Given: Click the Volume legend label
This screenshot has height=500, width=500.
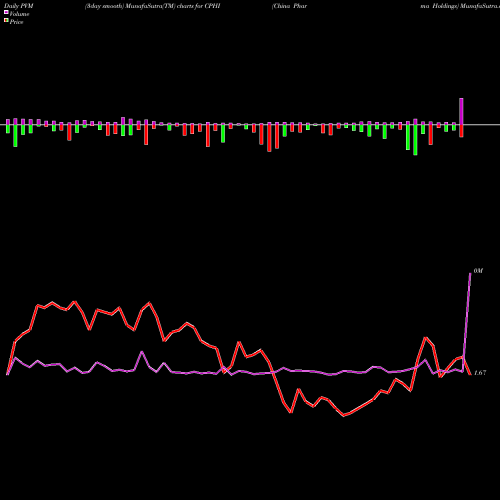Looking at the screenshot, I should click(x=19, y=14).
